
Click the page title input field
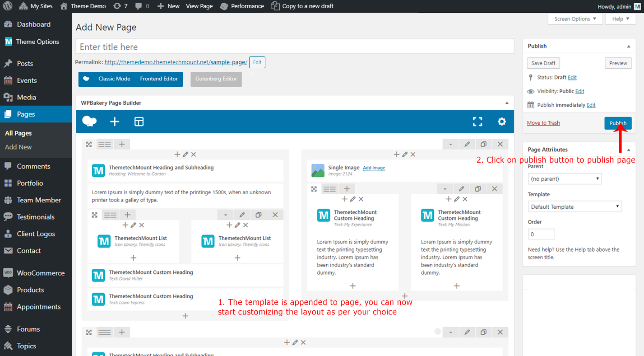coord(295,47)
